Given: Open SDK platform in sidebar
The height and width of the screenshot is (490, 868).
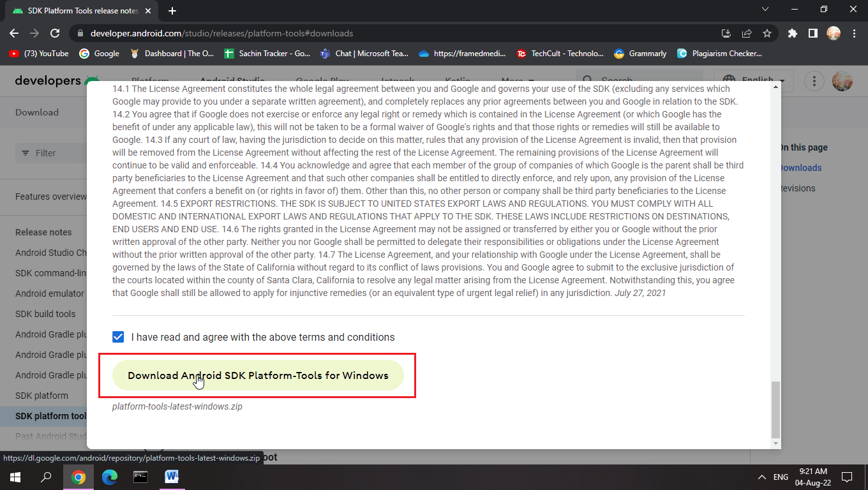Looking at the screenshot, I should 41,396.
